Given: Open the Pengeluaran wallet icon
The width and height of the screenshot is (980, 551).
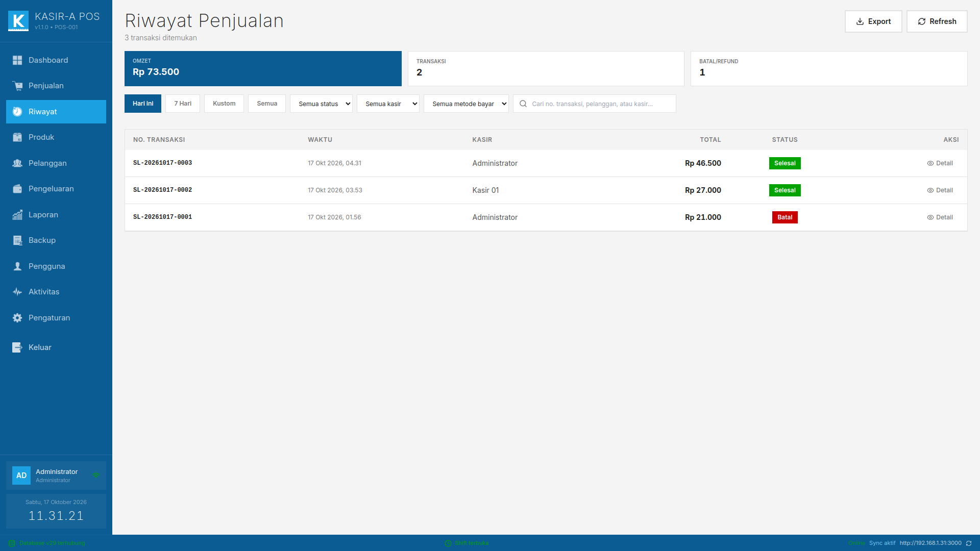Looking at the screenshot, I should tap(17, 189).
